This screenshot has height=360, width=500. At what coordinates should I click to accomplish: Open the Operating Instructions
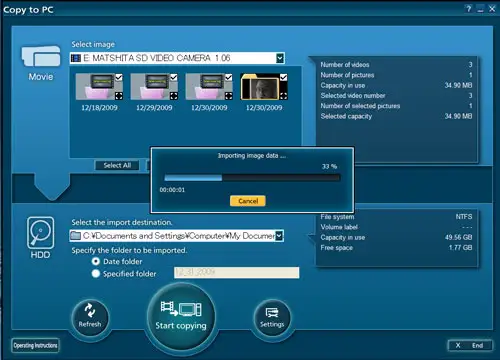tap(35, 345)
